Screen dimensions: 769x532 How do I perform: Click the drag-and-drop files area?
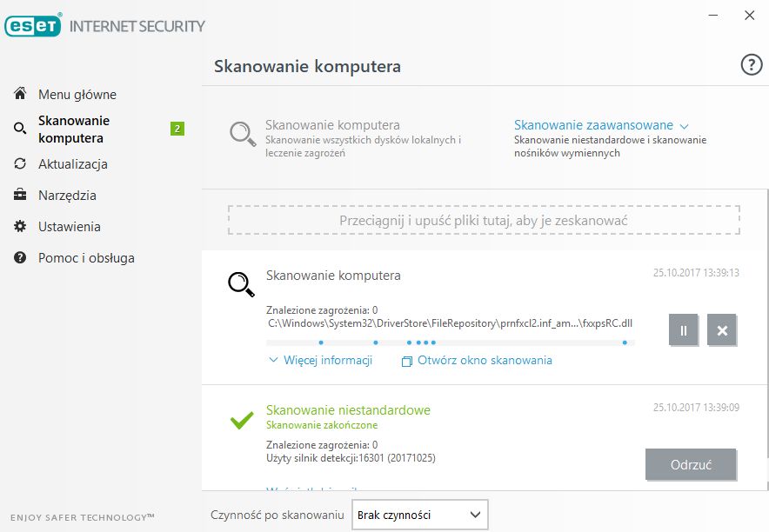click(x=484, y=221)
